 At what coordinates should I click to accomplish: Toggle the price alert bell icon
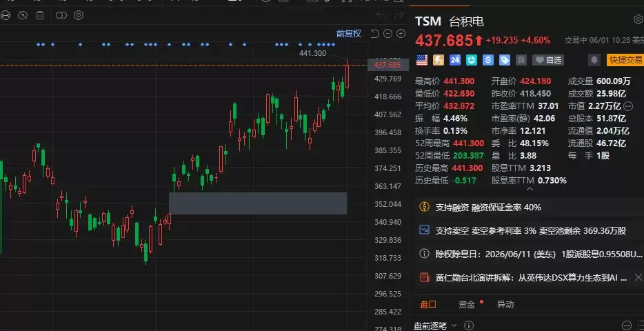[x=594, y=60]
